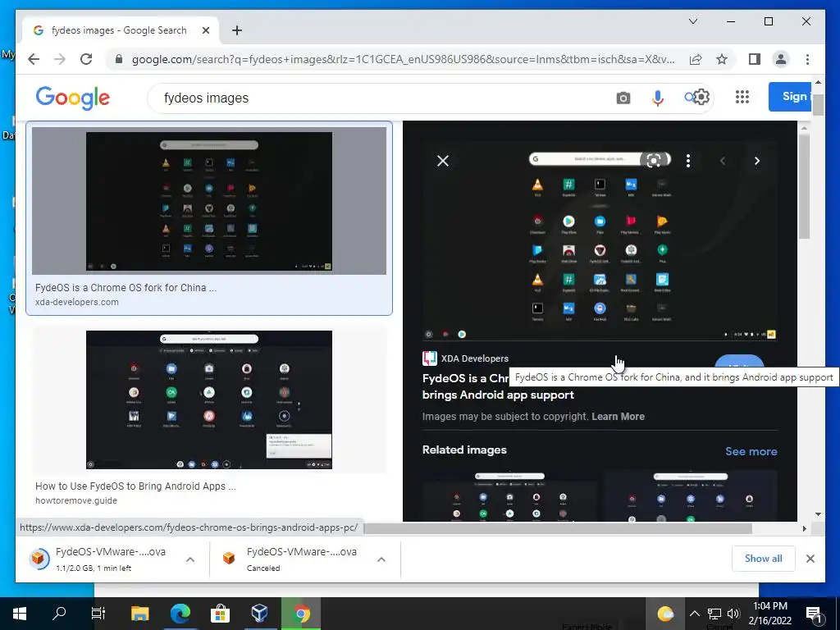Open the howtoremove.guide FydeOS image result
Image resolution: width=840 pixels, height=630 pixels.
coord(209,399)
